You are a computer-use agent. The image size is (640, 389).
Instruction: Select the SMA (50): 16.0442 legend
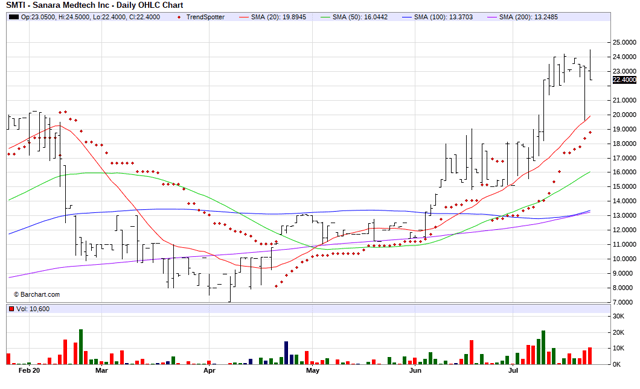coord(354,17)
